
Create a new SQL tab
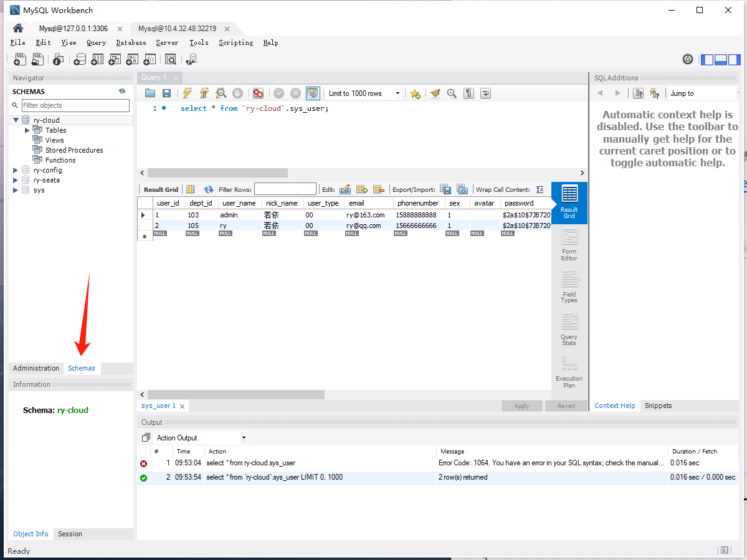20,59
